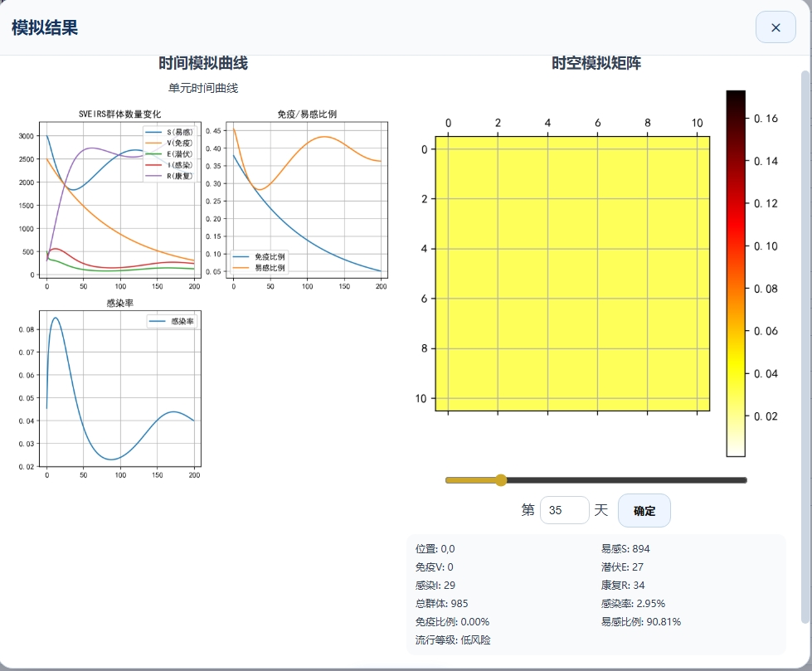Click the 免疫比例 legend entry
The width and height of the screenshot is (812, 671).
(260, 258)
